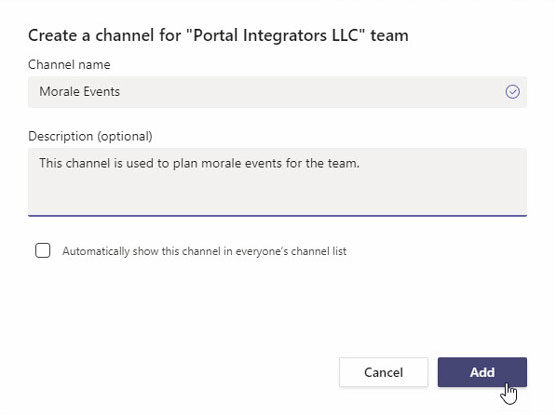Viewport: 556px width, 415px height.
Task: Click the 'Morale Events' text in name field
Action: click(79, 92)
